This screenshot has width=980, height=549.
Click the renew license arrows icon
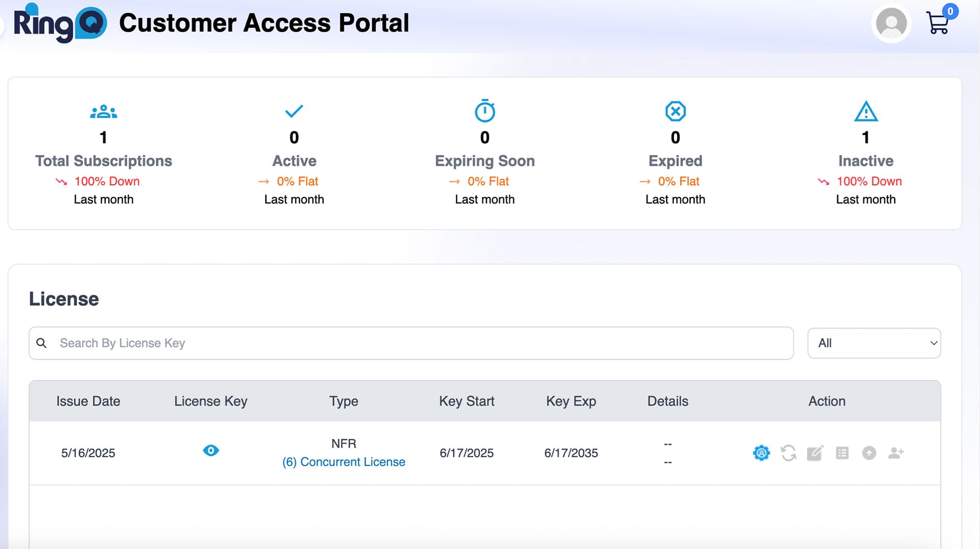point(788,453)
